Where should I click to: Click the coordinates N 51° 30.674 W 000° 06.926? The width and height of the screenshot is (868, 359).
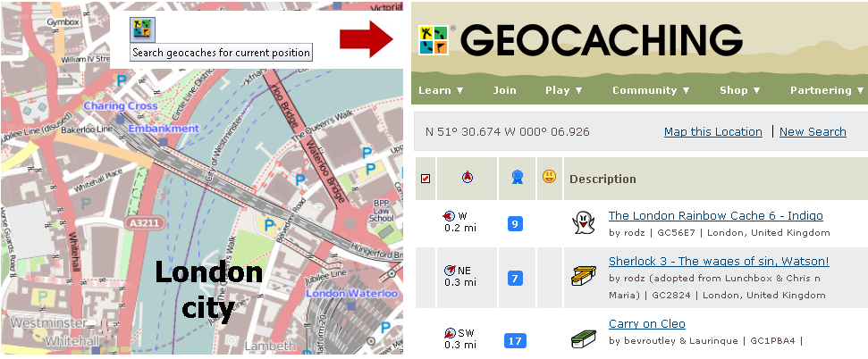[x=508, y=131]
